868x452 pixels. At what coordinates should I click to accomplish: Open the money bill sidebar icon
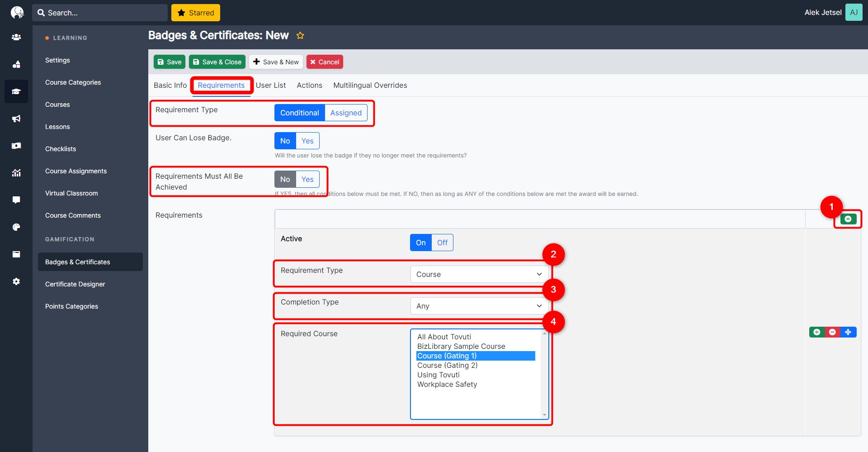tap(16, 146)
